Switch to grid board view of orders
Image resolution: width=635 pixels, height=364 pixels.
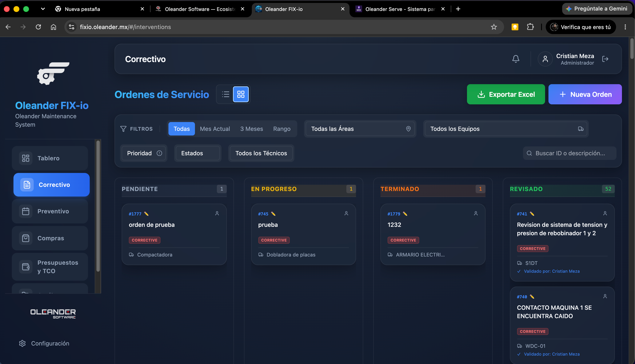[x=241, y=94]
